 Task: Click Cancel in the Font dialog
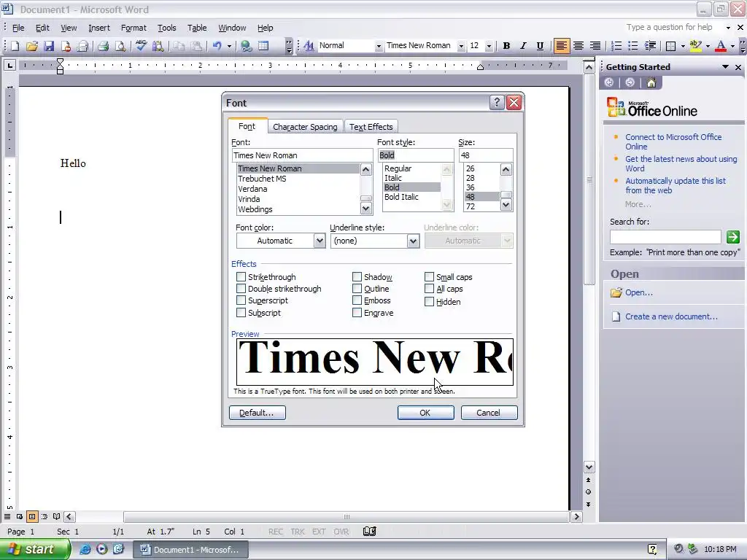tap(489, 413)
